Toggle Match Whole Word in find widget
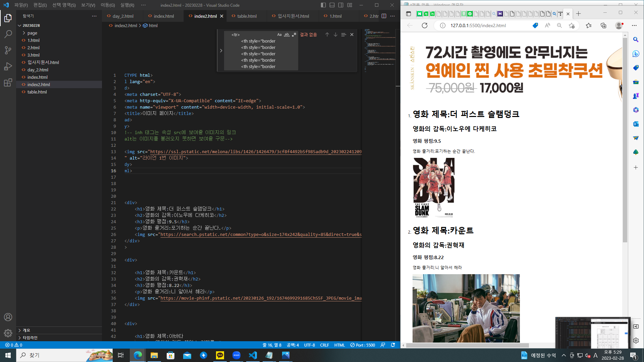 pyautogui.click(x=287, y=35)
